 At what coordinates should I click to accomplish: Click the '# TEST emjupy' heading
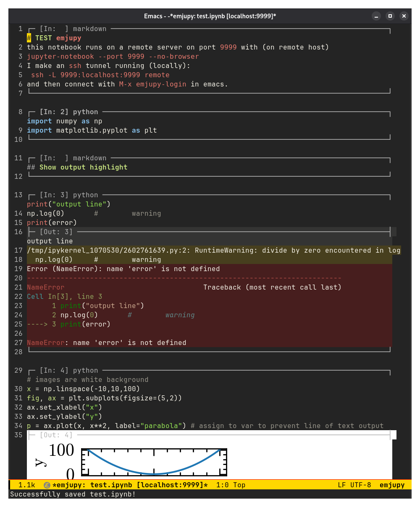(54, 38)
